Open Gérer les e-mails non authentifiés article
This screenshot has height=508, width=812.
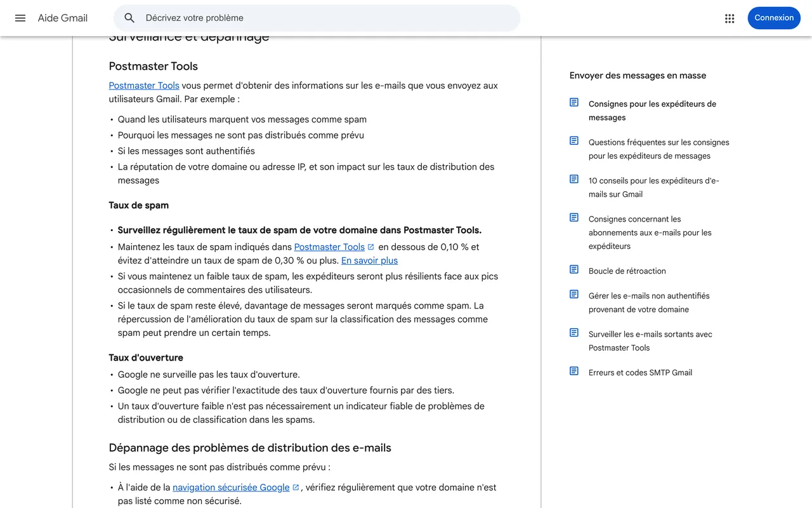click(649, 303)
